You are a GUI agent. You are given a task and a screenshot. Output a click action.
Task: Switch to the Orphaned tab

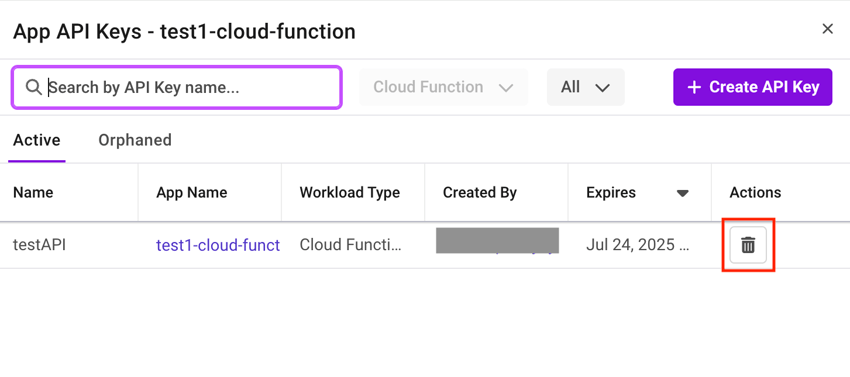pyautogui.click(x=135, y=140)
